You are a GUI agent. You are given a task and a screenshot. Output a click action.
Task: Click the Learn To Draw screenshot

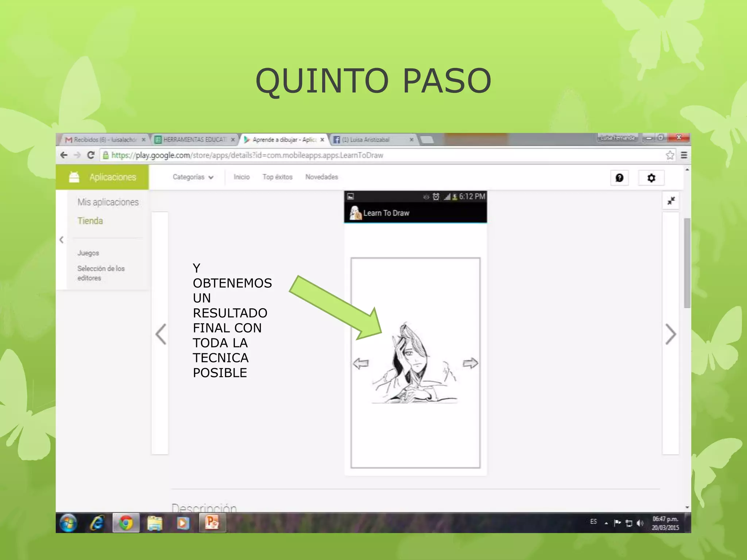415,333
